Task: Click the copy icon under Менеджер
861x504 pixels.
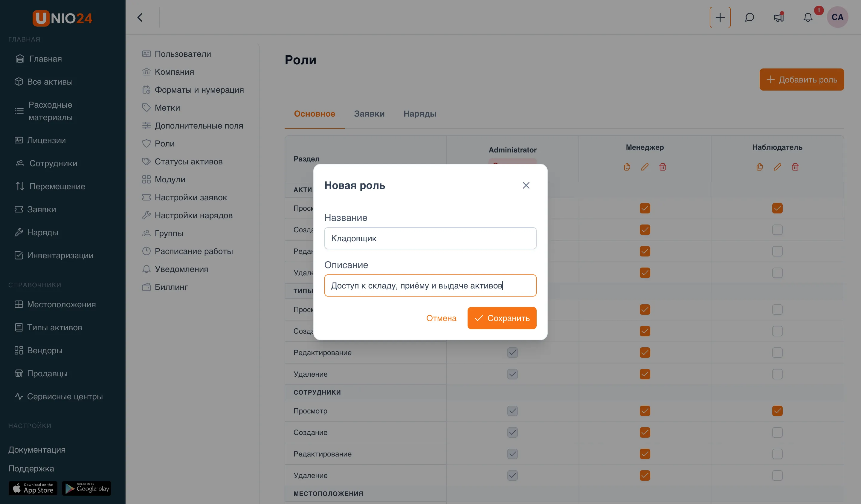Action: (627, 167)
